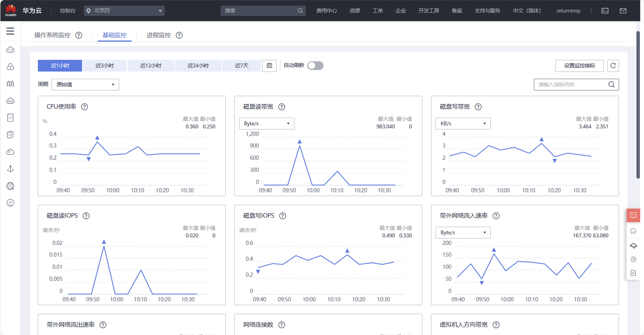Open the messages envelope icon
The image size is (644, 335).
click(x=623, y=11)
